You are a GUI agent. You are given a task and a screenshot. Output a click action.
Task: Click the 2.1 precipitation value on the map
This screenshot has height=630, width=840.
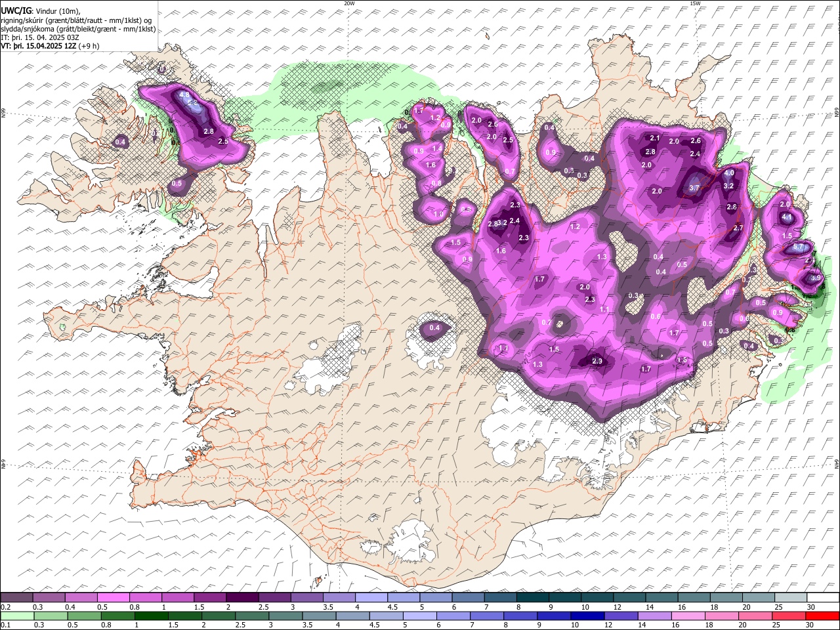tap(654, 138)
